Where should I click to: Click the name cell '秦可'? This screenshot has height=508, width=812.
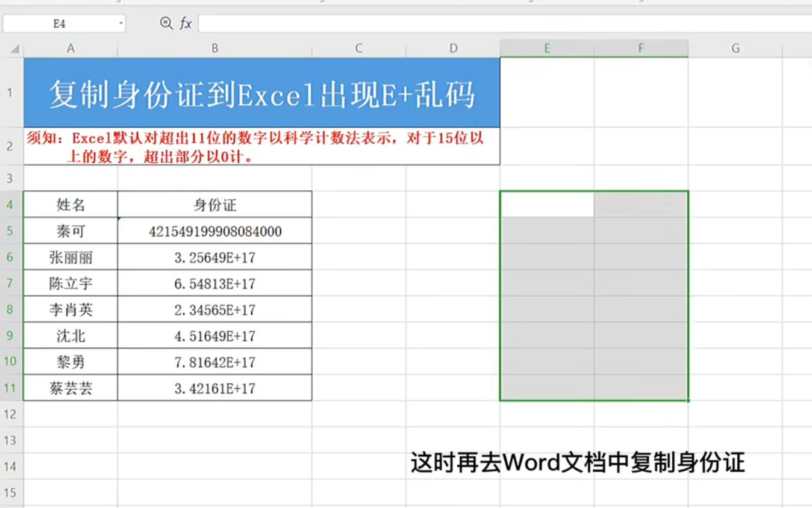tap(70, 231)
